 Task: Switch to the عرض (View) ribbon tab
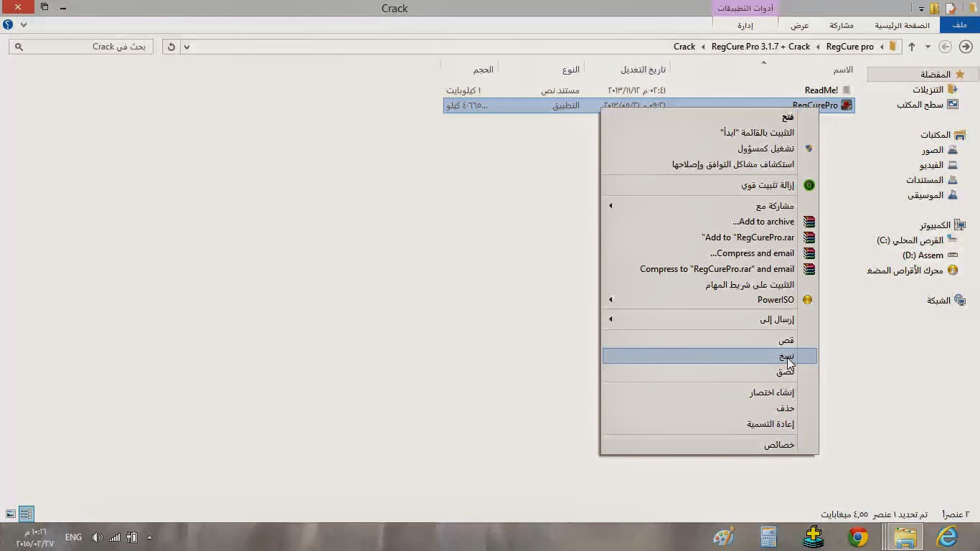[799, 24]
